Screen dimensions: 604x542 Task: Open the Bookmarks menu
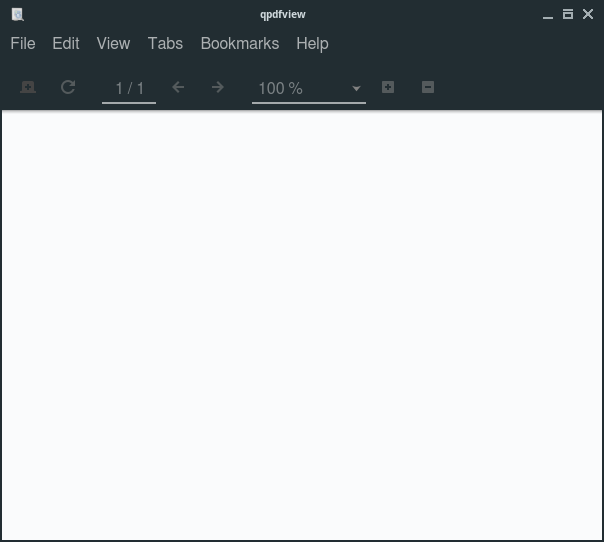coord(240,44)
